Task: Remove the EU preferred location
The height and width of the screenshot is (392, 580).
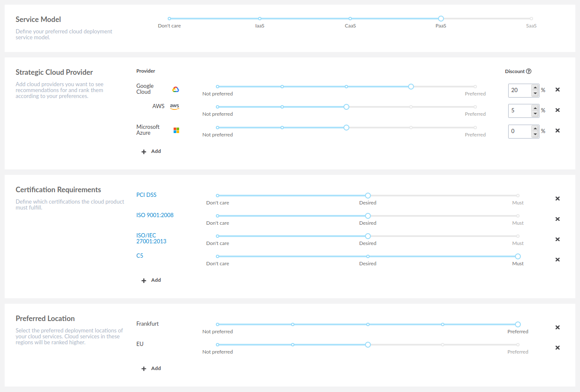Action: [x=557, y=348]
